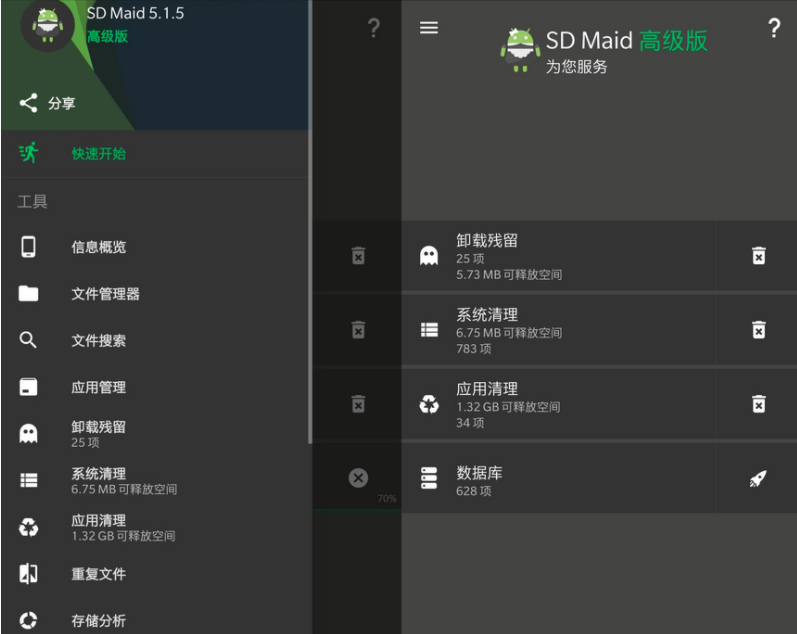797x634 pixels.
Task: Tap the phone icon for 信息概览
Action: [x=28, y=247]
